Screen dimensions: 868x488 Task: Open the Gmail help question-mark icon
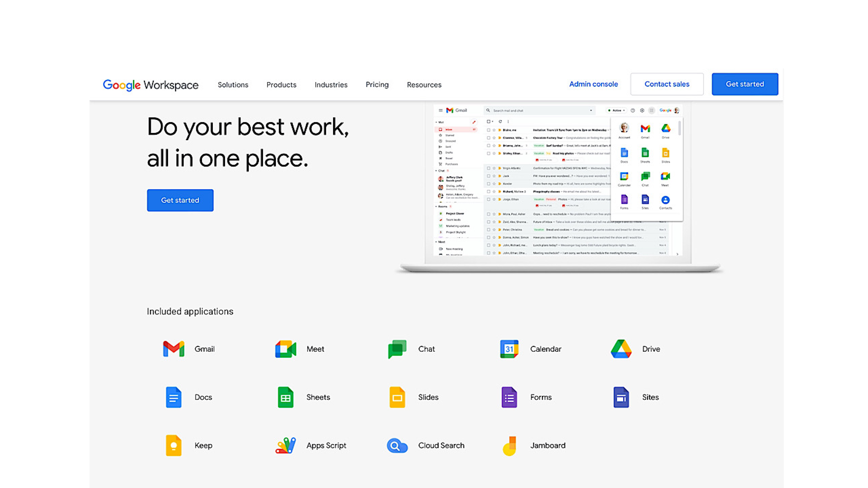click(x=633, y=110)
